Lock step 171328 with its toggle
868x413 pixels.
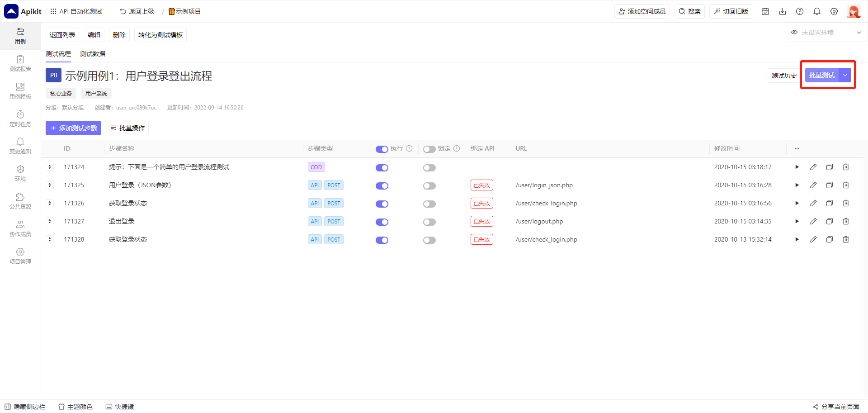pyautogui.click(x=429, y=240)
